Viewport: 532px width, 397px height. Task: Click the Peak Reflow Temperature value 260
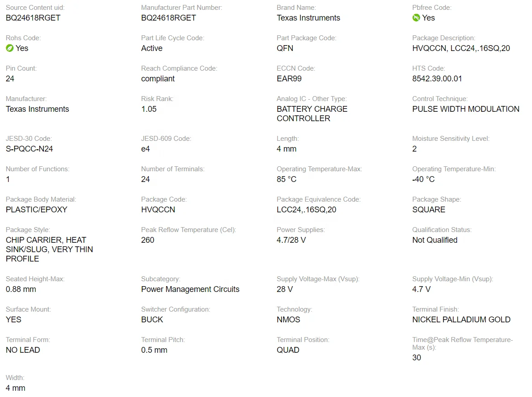click(x=147, y=240)
